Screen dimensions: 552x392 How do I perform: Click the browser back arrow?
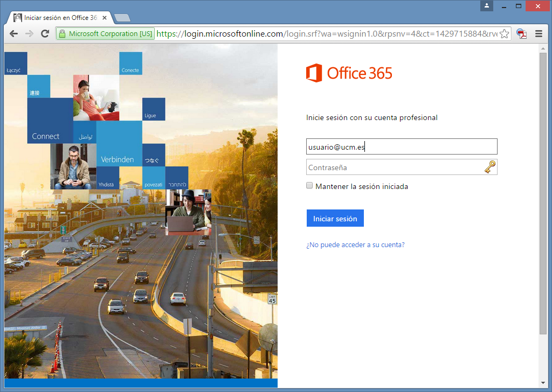click(13, 34)
